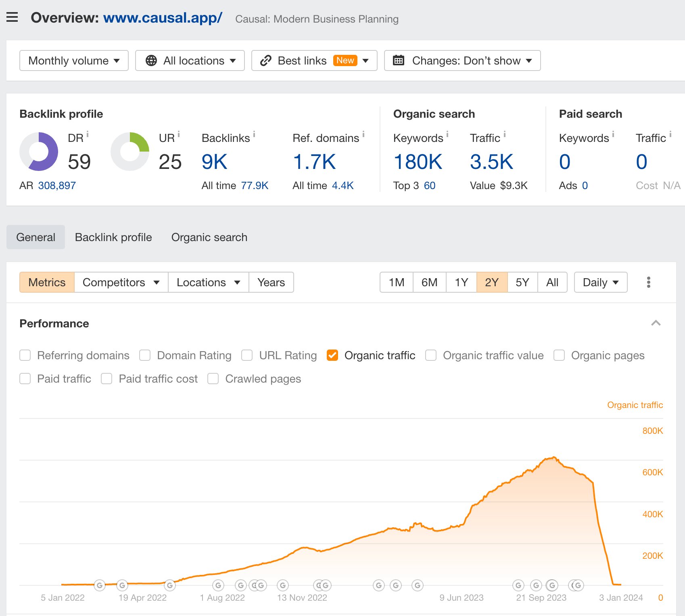Image resolution: width=685 pixels, height=616 pixels.
Task: Click Ref. domains value 1.7K
Action: 314,162
